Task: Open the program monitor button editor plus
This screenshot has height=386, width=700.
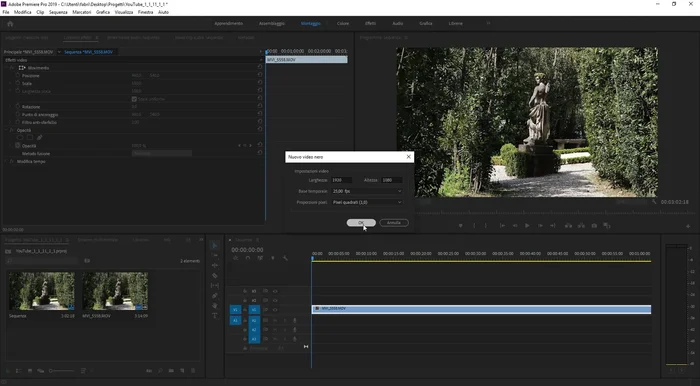Action: (x=688, y=226)
